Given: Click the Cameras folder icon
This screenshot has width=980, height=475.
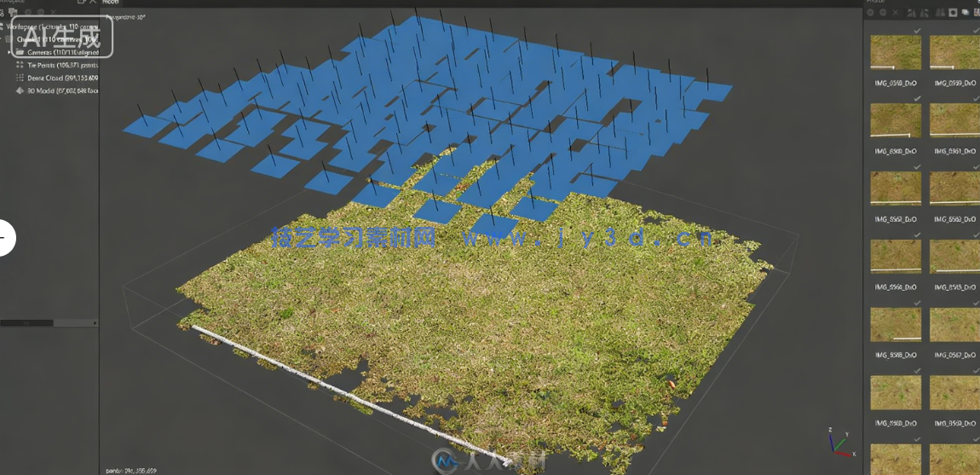Looking at the screenshot, I should click(20, 52).
